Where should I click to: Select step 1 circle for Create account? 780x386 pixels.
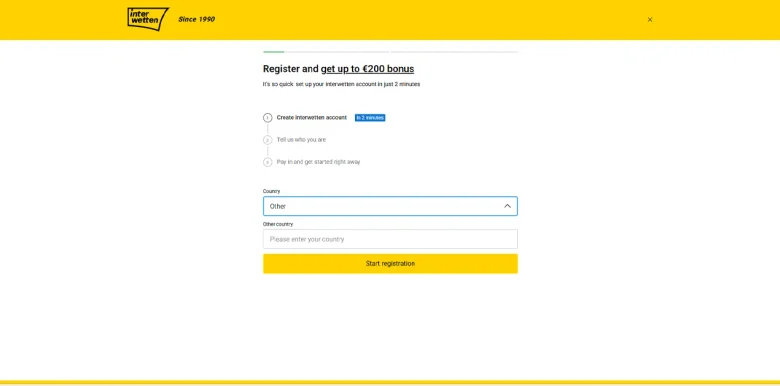(x=268, y=118)
